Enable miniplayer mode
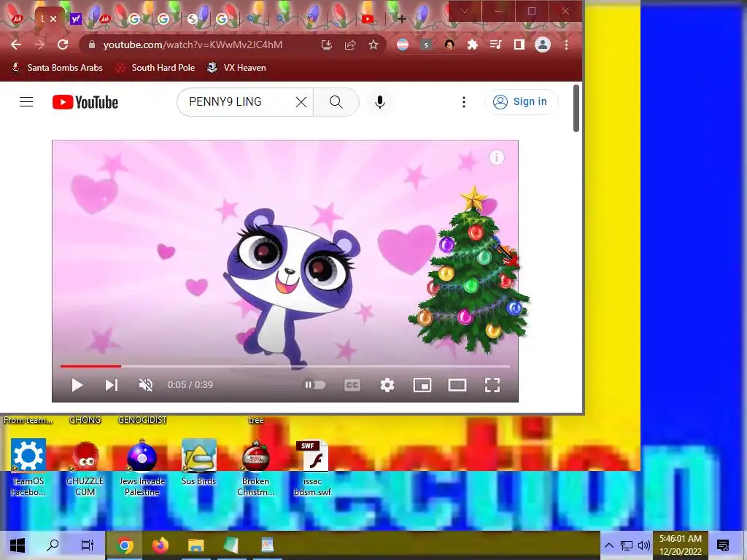The width and height of the screenshot is (747, 560). point(422,385)
